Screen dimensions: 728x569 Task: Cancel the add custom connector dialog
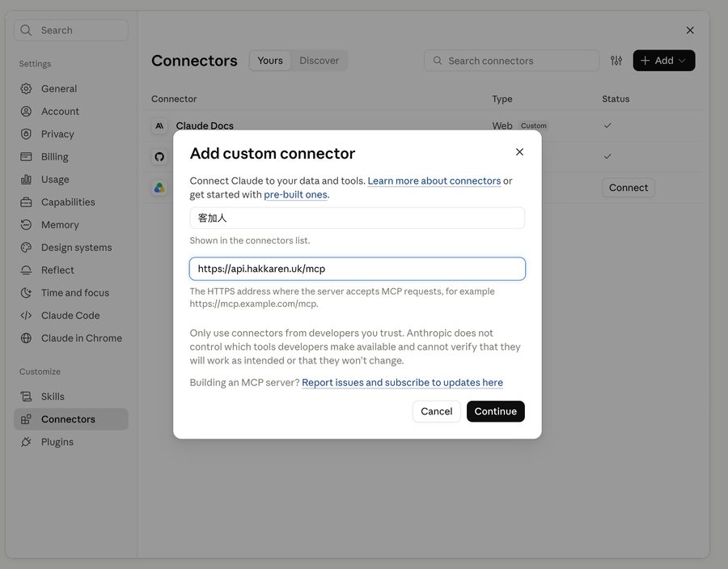click(x=437, y=411)
